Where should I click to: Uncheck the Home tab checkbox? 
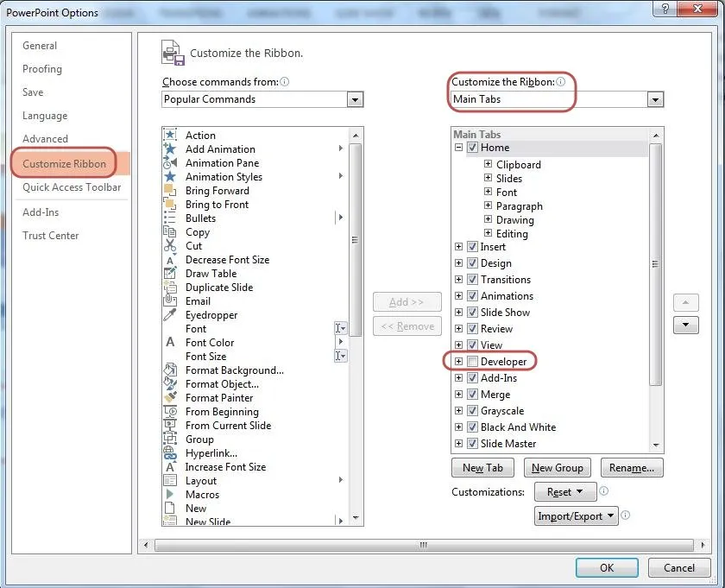click(x=472, y=148)
